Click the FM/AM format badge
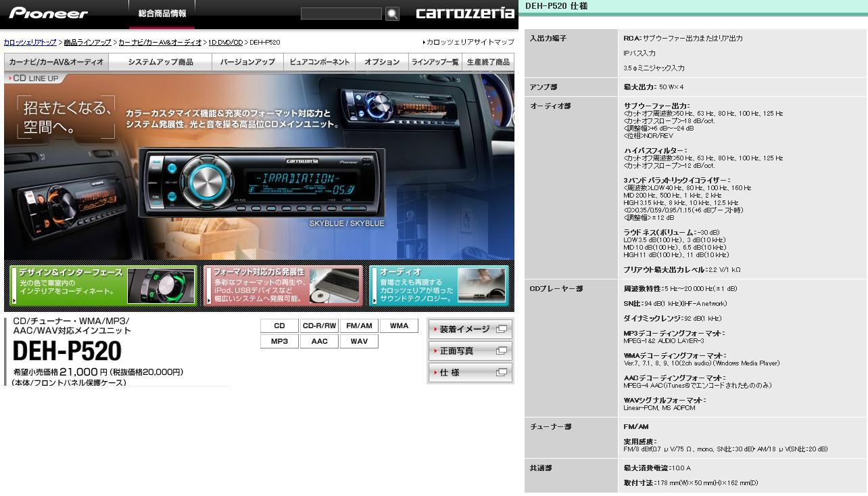 click(359, 325)
